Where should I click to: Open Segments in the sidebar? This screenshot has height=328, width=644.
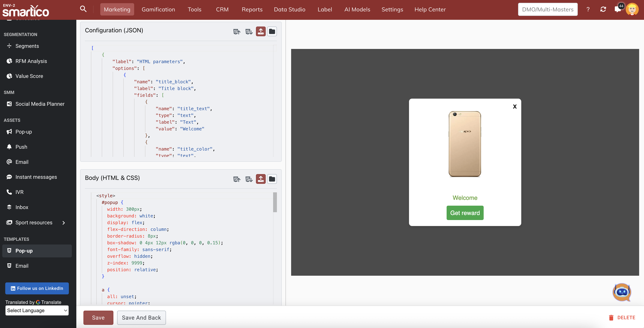(27, 46)
